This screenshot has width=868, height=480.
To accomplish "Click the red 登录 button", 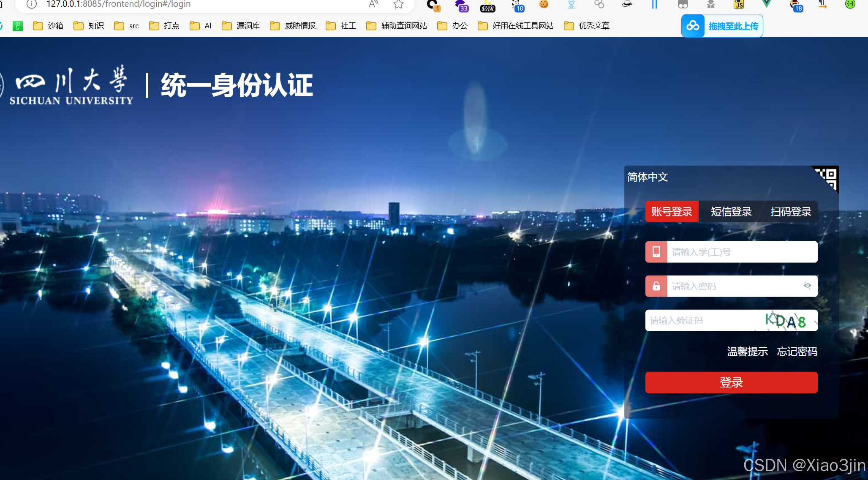I will tap(731, 382).
